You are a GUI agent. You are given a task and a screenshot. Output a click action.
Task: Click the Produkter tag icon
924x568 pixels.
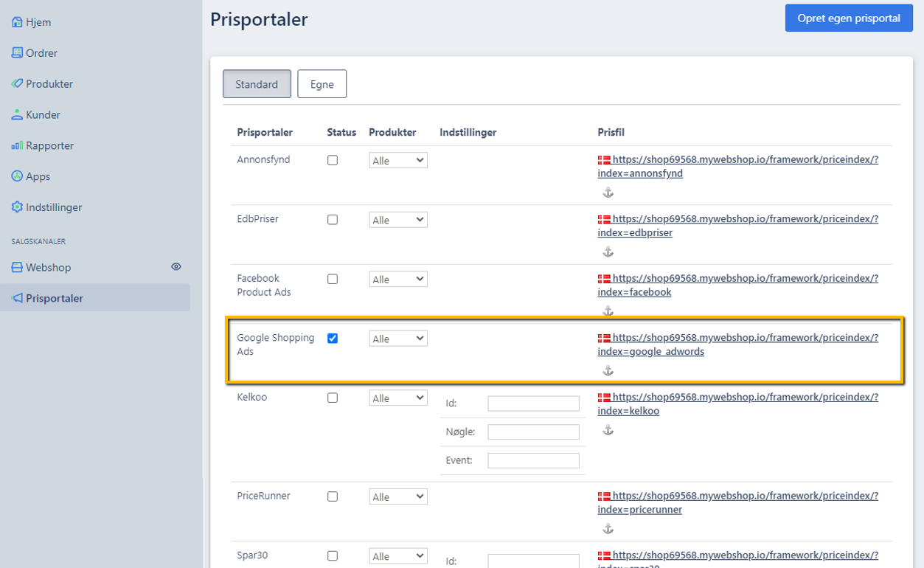coord(17,84)
